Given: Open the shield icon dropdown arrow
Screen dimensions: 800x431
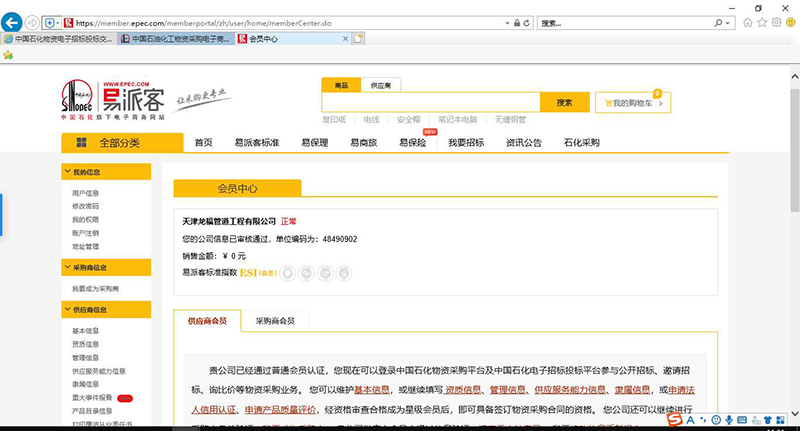Looking at the screenshot, I should pyautogui.click(x=58, y=23).
